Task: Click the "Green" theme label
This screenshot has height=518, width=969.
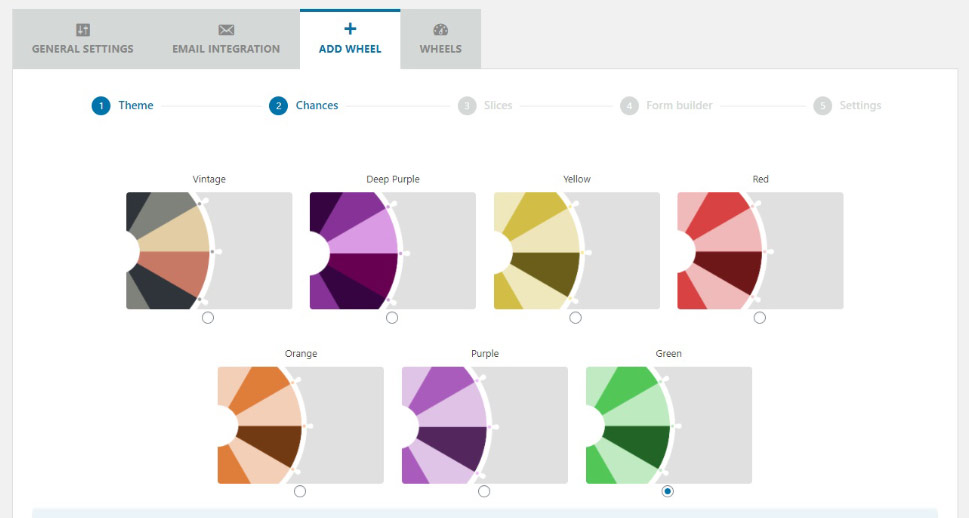Action: 669,354
